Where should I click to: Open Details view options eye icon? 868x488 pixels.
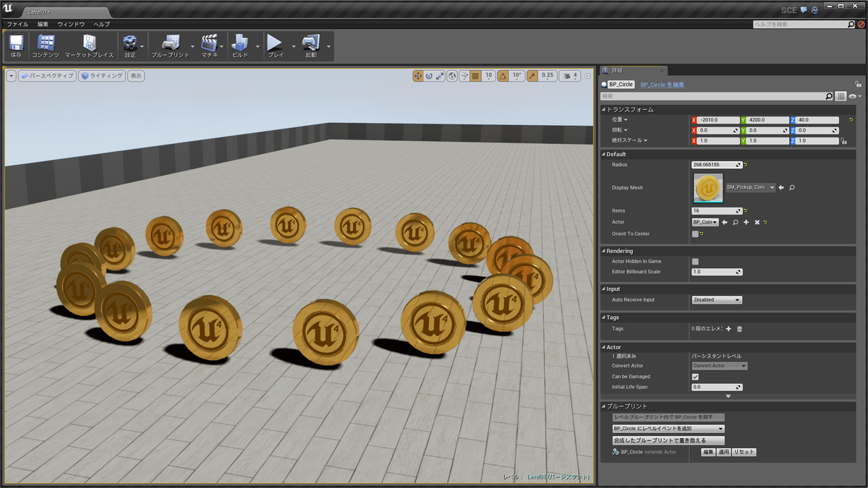coord(854,95)
